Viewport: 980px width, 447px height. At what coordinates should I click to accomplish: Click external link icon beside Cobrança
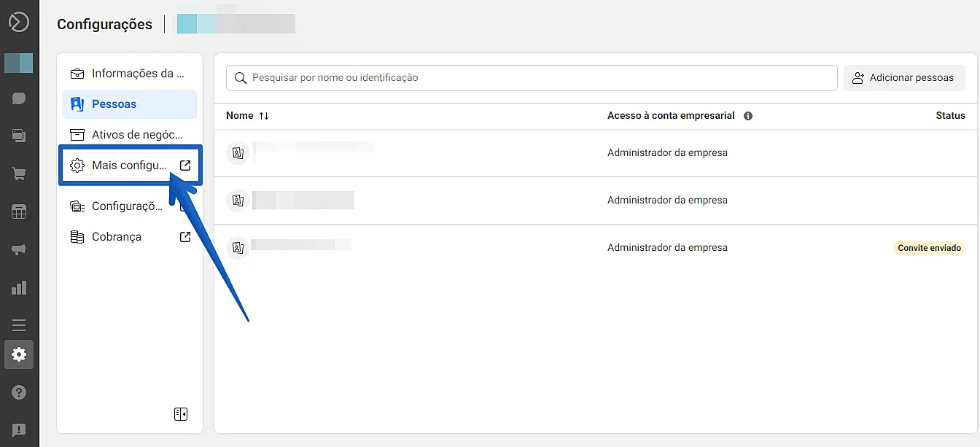point(185,237)
